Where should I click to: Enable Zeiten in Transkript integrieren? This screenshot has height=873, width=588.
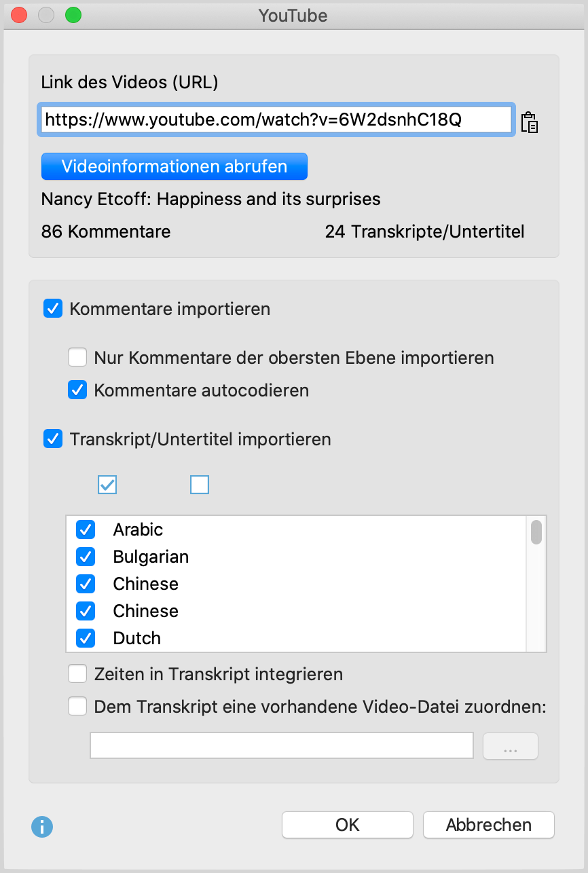tap(77, 674)
